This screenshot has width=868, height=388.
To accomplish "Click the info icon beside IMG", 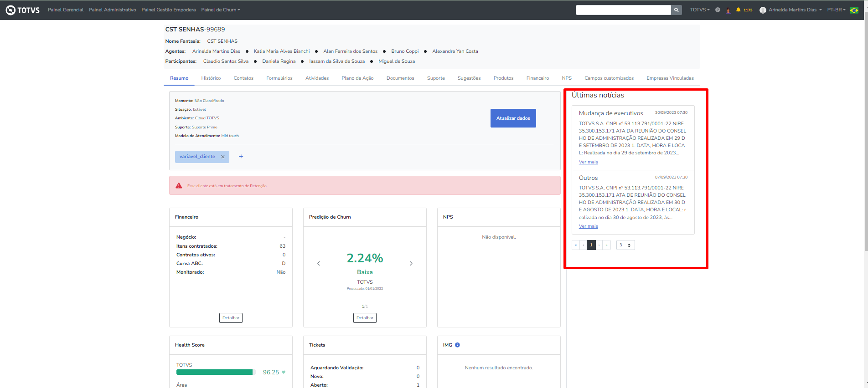I will [x=457, y=345].
